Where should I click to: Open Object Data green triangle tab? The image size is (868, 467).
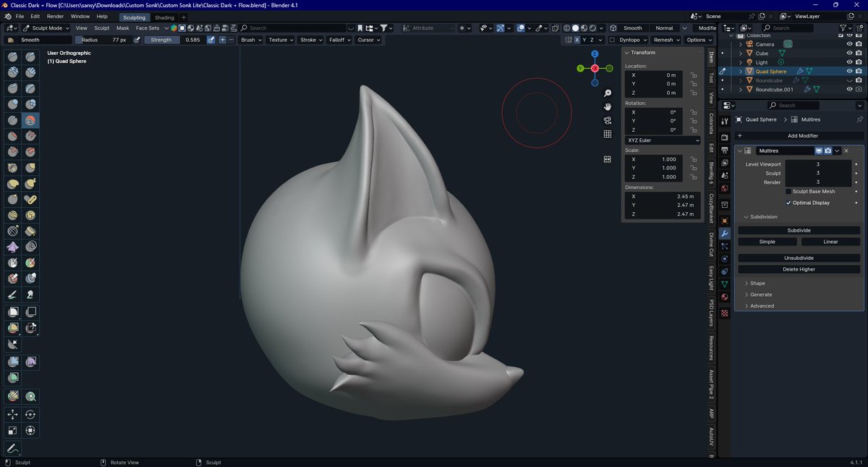click(725, 285)
